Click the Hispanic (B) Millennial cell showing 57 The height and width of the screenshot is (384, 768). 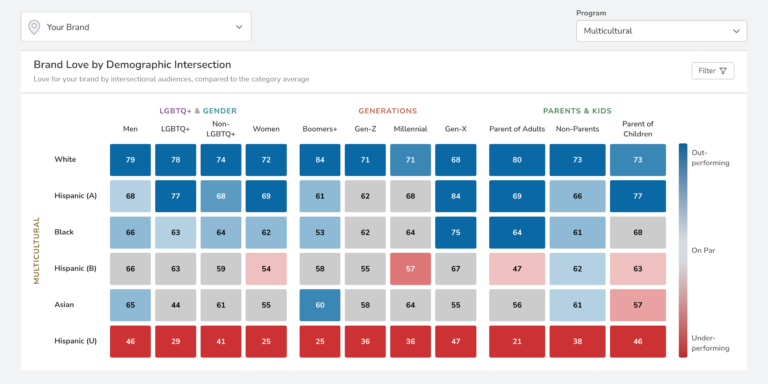click(410, 269)
